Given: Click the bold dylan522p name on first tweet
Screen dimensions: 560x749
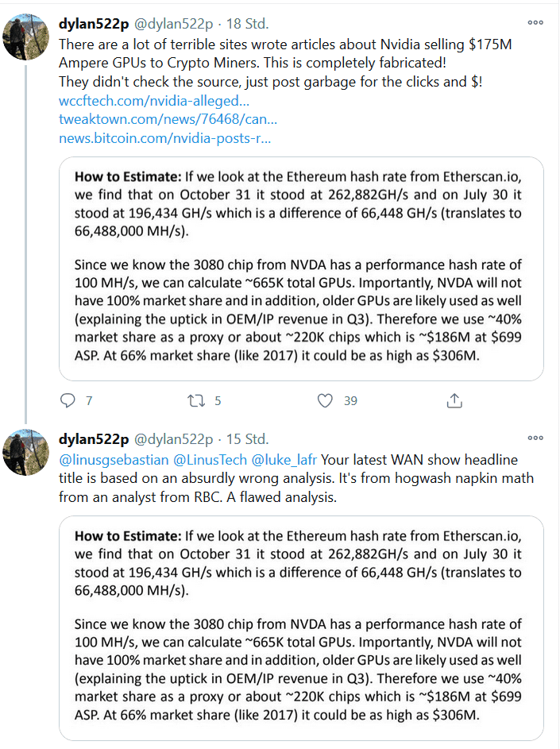Looking at the screenshot, I should point(93,24).
